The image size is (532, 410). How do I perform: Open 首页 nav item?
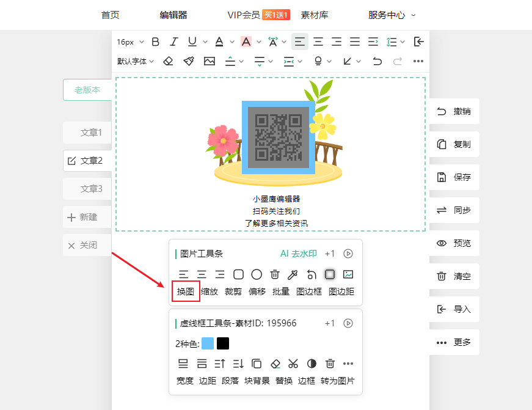point(111,15)
